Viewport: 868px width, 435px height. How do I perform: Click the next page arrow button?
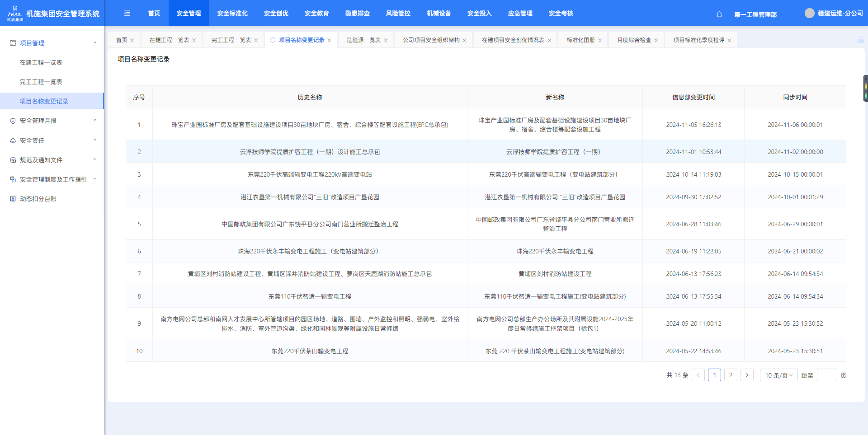point(747,375)
